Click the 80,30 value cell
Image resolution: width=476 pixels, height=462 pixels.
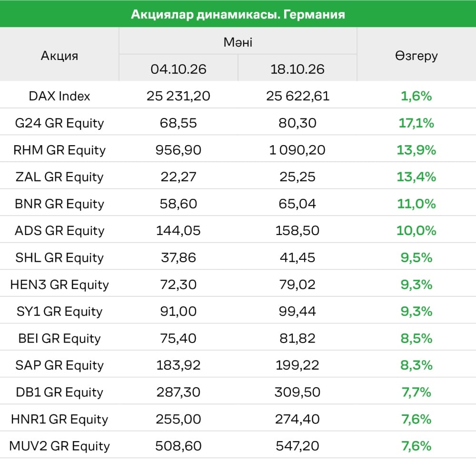[297, 123]
